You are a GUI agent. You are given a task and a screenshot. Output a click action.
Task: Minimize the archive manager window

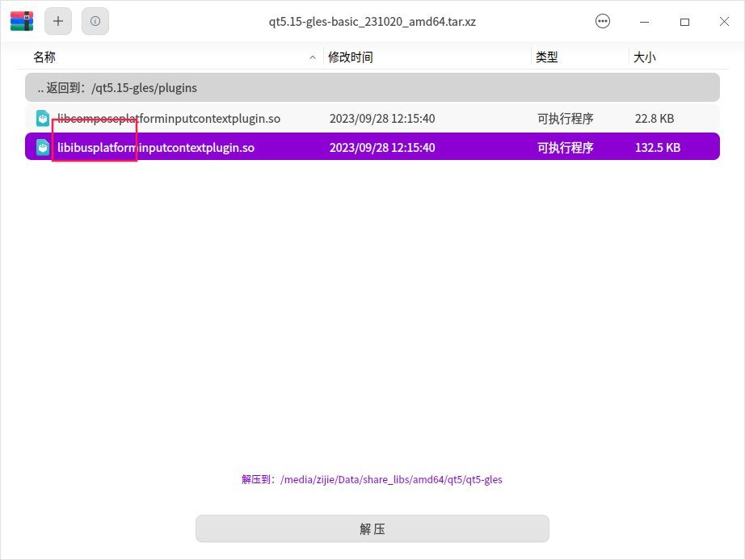tap(644, 22)
